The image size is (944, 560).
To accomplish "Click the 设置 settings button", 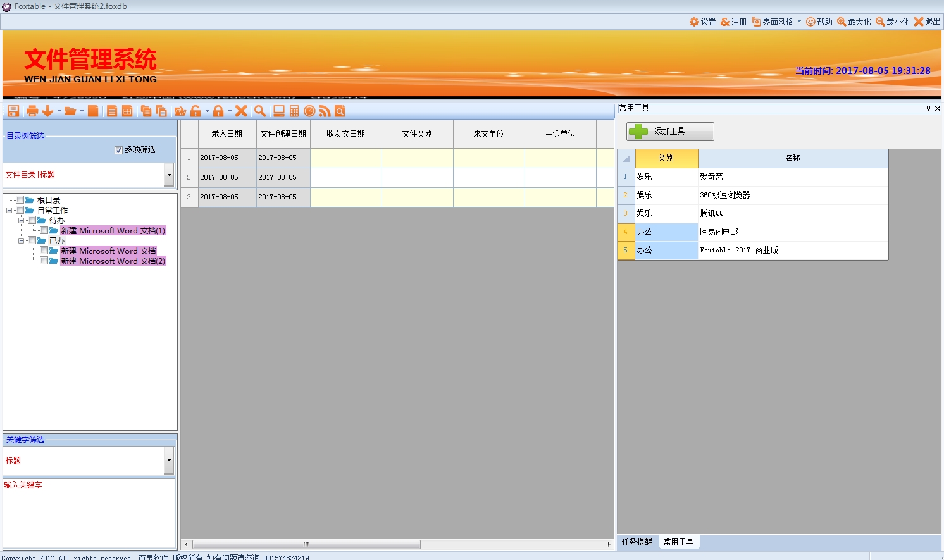I will (x=702, y=22).
